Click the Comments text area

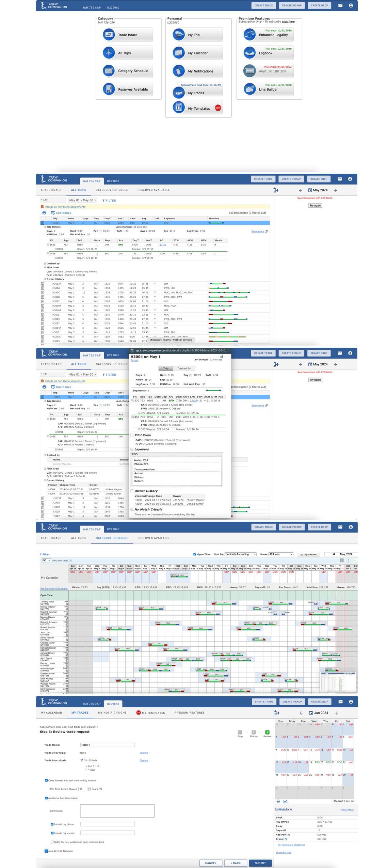point(117,810)
